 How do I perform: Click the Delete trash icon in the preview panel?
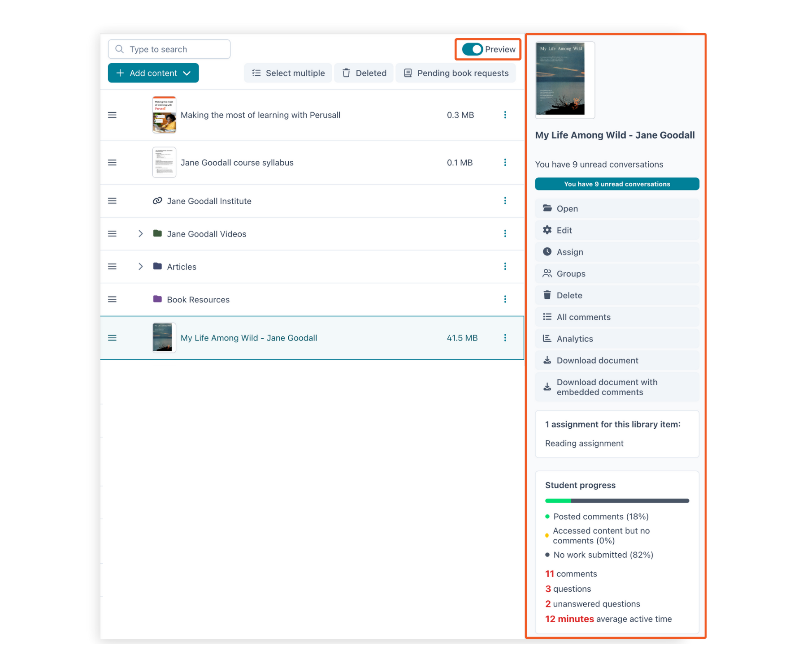[x=547, y=295]
